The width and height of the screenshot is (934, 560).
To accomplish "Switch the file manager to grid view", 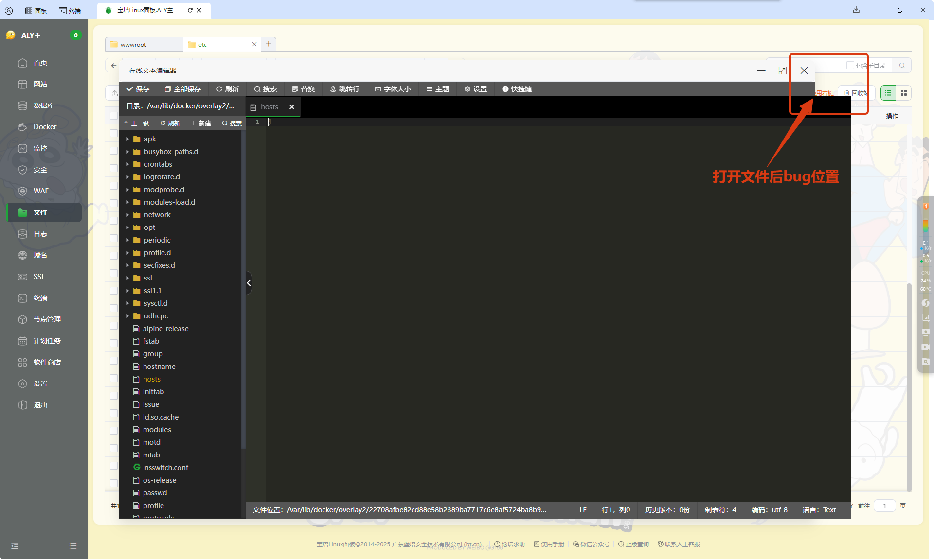I will tap(903, 92).
